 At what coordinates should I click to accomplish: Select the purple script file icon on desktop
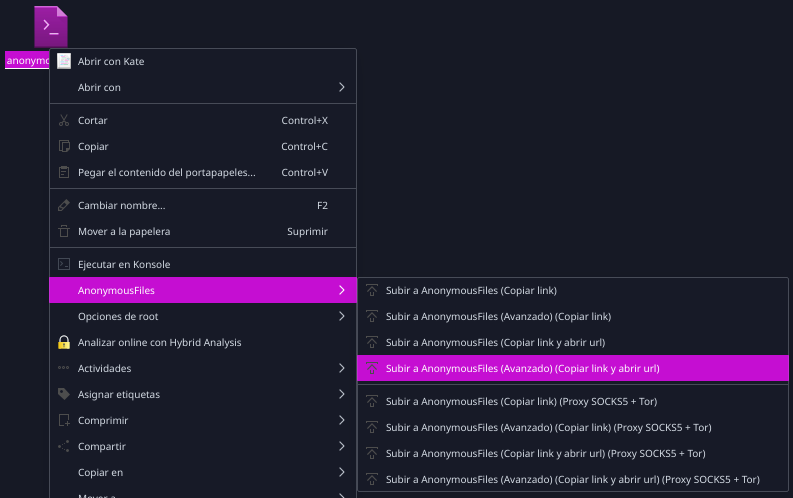point(51,27)
